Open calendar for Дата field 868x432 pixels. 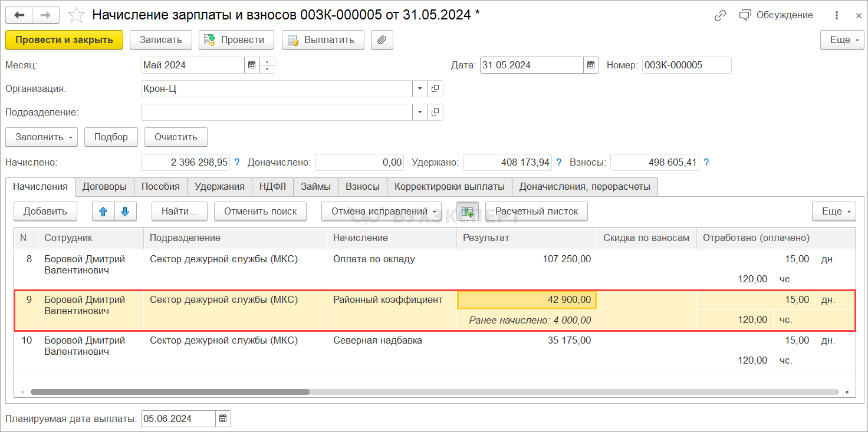click(x=591, y=65)
